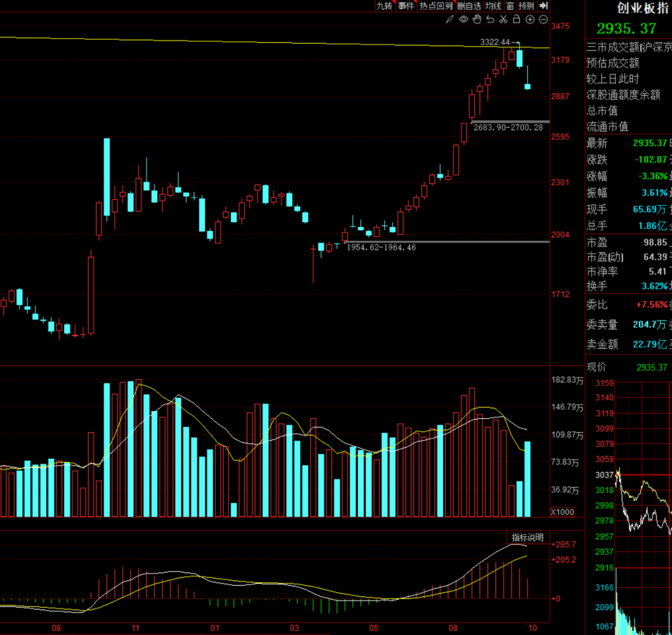The width and height of the screenshot is (672, 635).
Task: Zoom in with the plus circle icon
Action: point(530,19)
